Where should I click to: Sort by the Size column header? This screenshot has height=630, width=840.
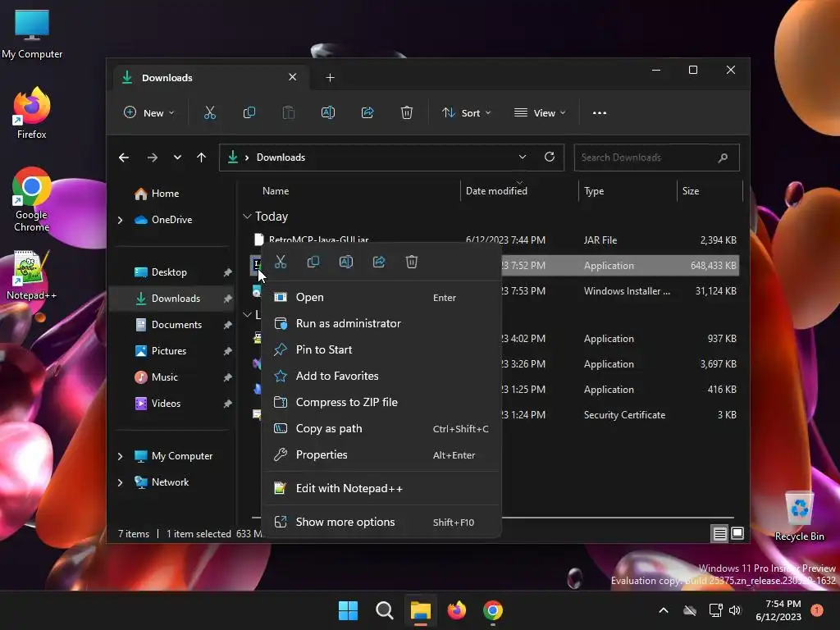[x=710, y=191]
